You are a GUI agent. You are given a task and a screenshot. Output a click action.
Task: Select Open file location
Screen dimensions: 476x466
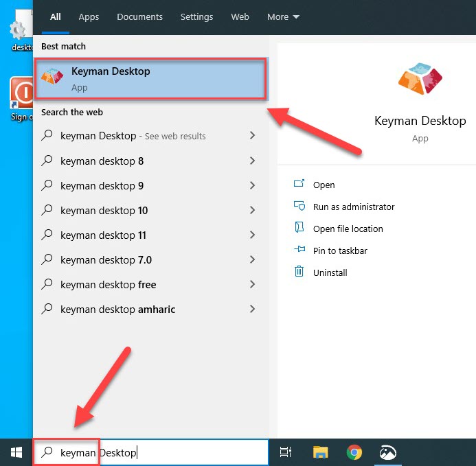pyautogui.click(x=348, y=229)
